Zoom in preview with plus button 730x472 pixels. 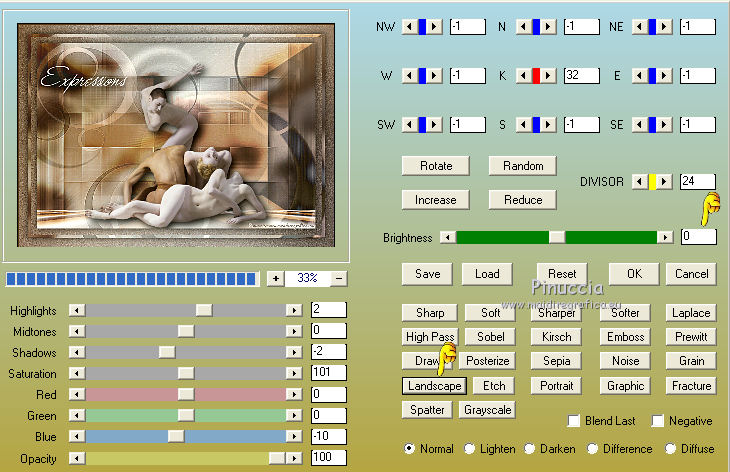pos(276,278)
